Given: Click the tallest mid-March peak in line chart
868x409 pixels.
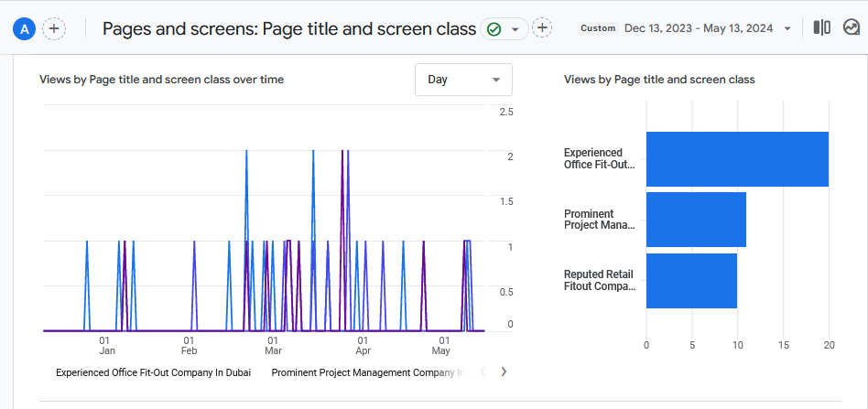Looking at the screenshot, I should [x=313, y=152].
